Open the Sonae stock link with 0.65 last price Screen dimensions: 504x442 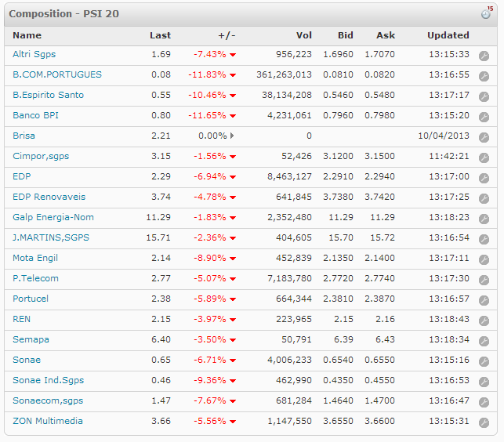(x=27, y=360)
